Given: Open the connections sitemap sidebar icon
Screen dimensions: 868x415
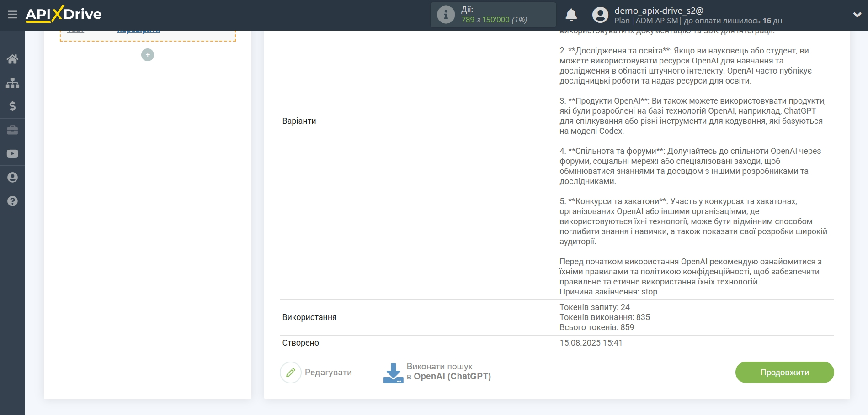Looking at the screenshot, I should (x=12, y=83).
